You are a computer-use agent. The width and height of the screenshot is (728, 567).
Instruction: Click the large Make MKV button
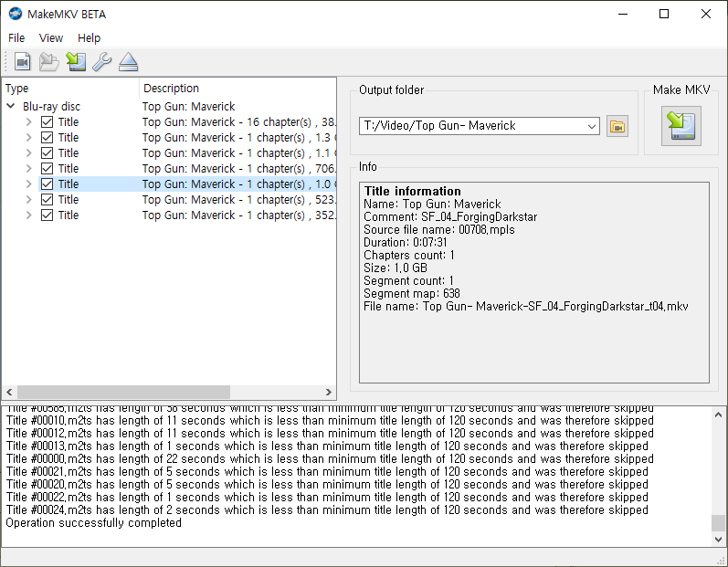pos(681,126)
